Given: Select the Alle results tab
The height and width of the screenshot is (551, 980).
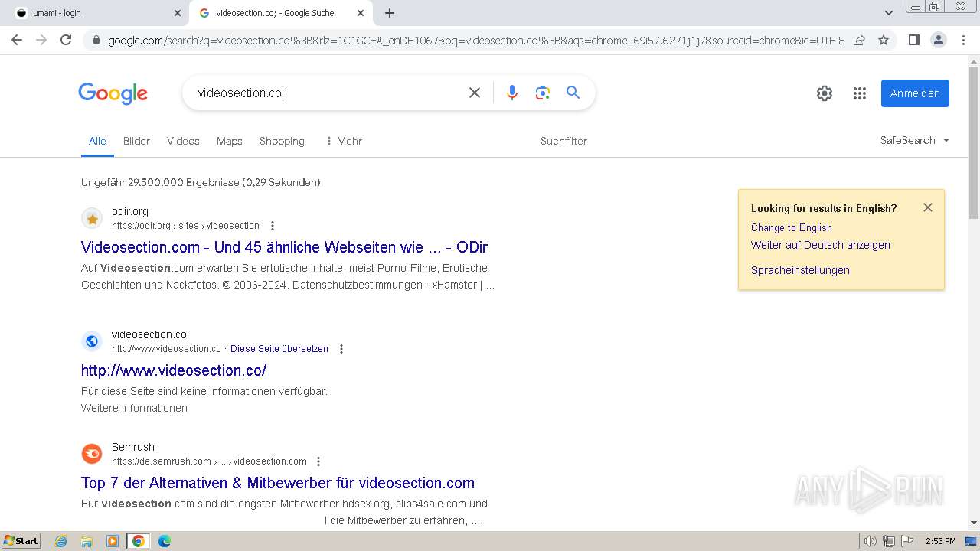Looking at the screenshot, I should 97,141.
